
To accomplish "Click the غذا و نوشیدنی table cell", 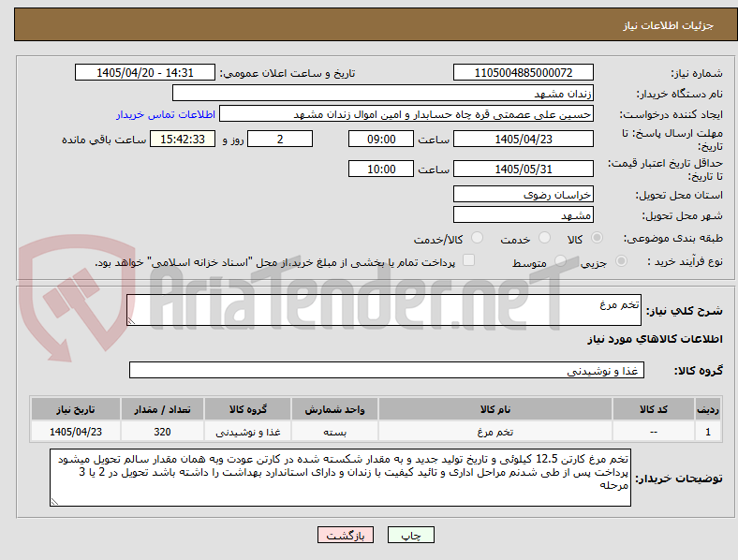I will 248,432.
